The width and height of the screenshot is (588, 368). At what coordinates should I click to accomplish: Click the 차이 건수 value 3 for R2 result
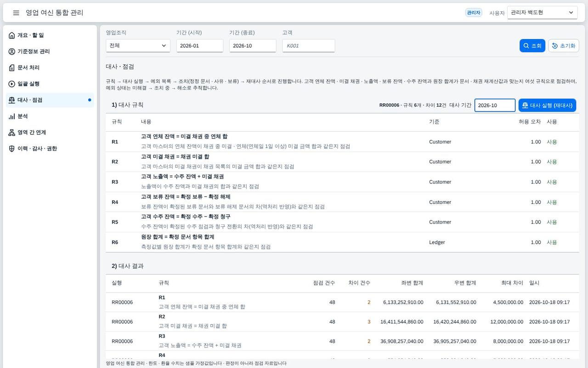(368, 322)
